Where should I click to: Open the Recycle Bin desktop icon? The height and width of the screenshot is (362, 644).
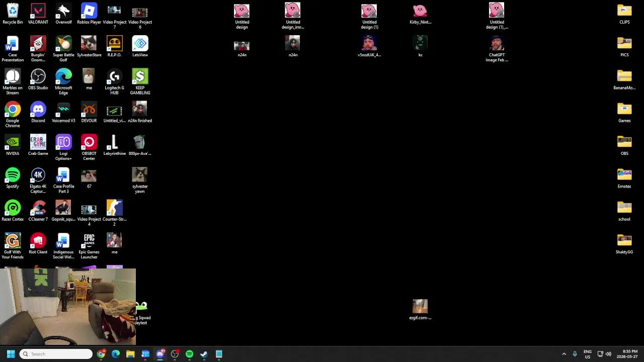[x=13, y=14]
